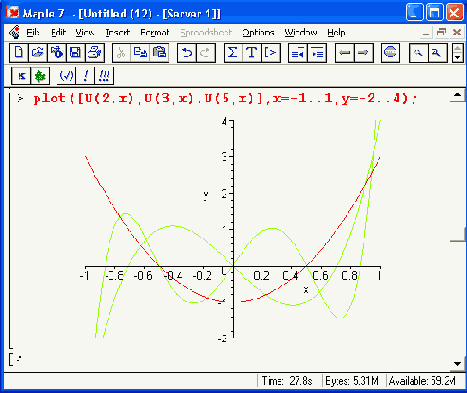Click the Undo arrow icon
This screenshot has height=393, width=467.
(187, 53)
